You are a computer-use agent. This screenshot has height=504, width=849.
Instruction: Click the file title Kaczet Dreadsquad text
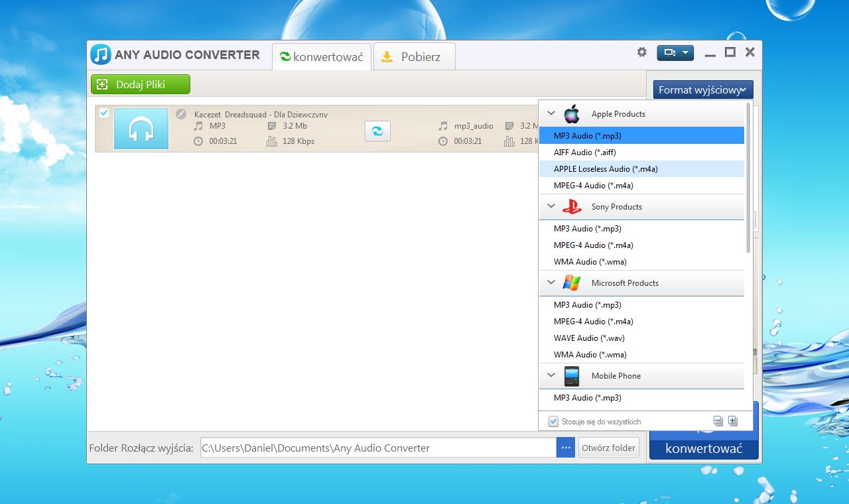[261, 115]
